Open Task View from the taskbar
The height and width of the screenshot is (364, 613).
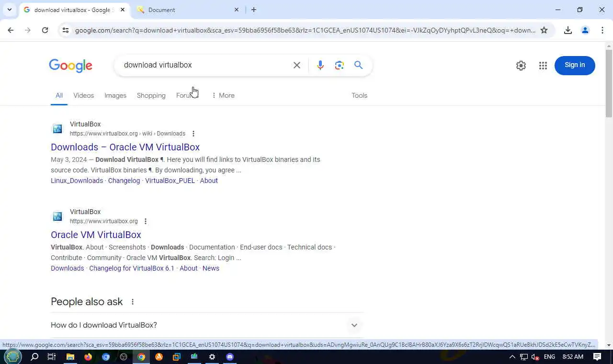52,357
